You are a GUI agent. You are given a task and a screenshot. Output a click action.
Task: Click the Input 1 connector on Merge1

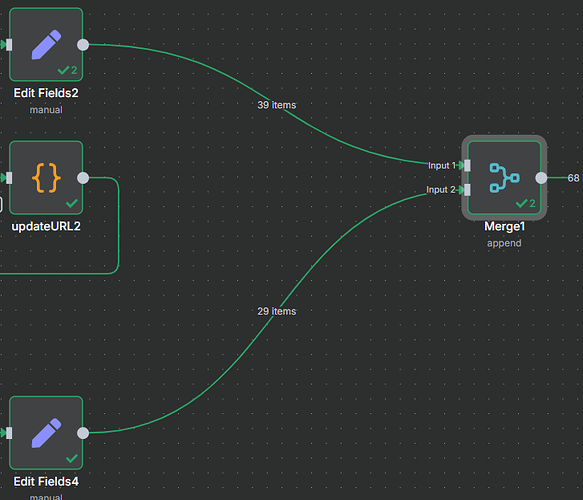tap(467, 165)
